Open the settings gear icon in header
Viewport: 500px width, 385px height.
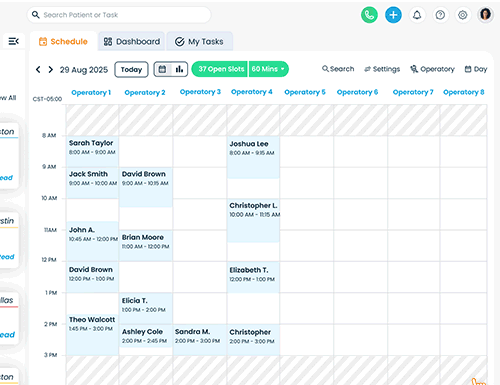click(x=463, y=15)
